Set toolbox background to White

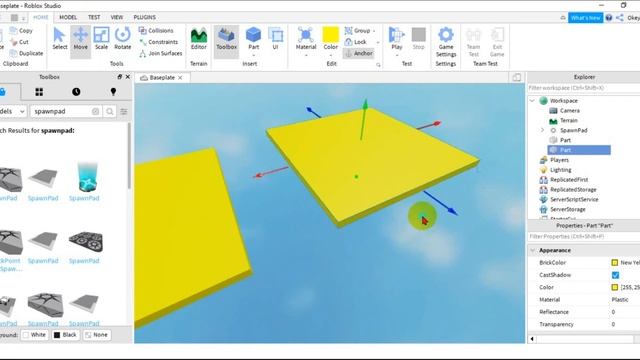pos(34,335)
